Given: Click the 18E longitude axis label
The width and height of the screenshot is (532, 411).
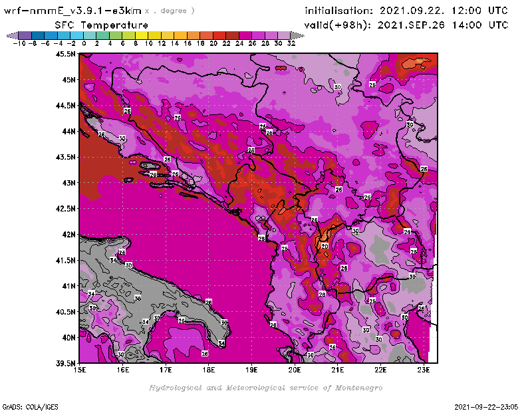Looking at the screenshot, I should [209, 370].
